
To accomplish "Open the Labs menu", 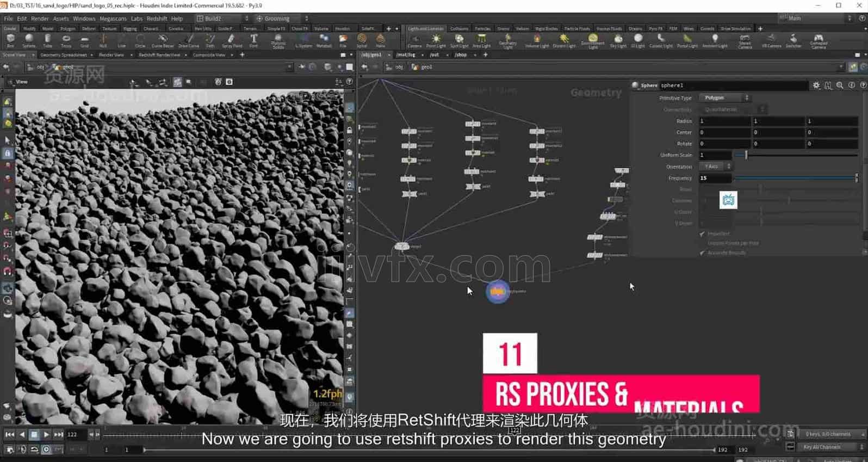I will click(x=137, y=19).
